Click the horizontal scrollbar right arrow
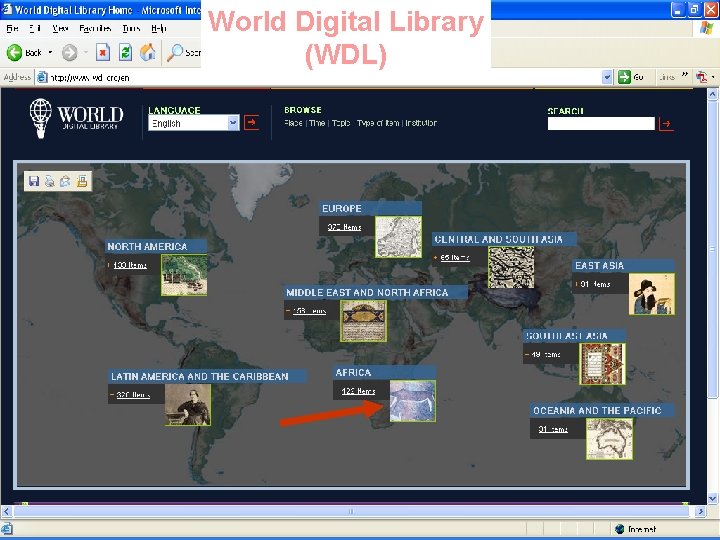 (700, 511)
